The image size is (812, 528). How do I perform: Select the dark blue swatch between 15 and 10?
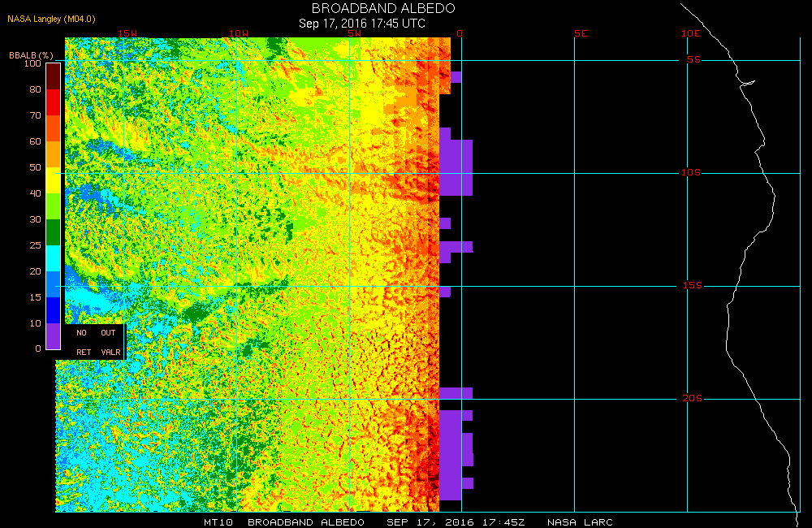coord(54,309)
